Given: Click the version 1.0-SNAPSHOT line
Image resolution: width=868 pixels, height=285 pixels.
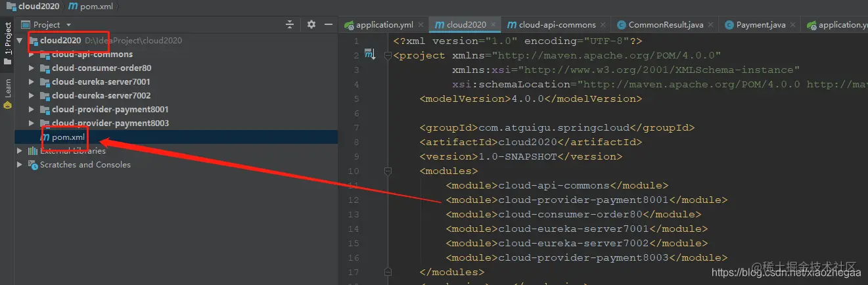Looking at the screenshot, I should pos(521,156).
